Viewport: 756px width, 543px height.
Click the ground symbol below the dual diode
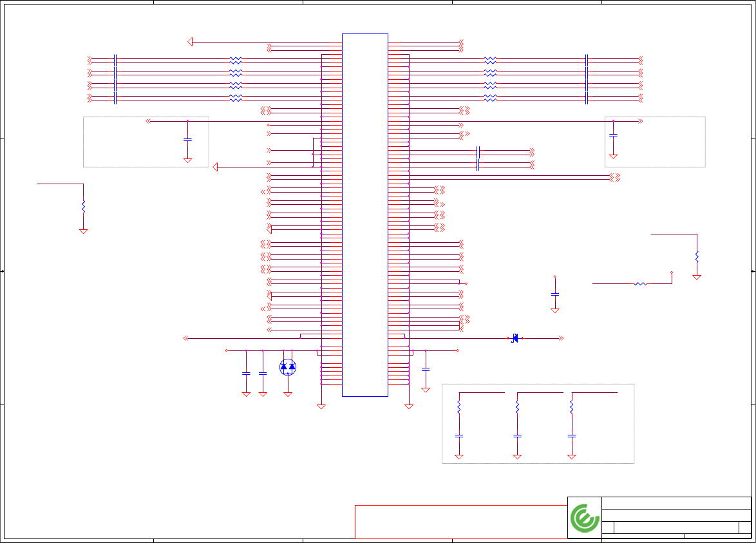point(288,394)
